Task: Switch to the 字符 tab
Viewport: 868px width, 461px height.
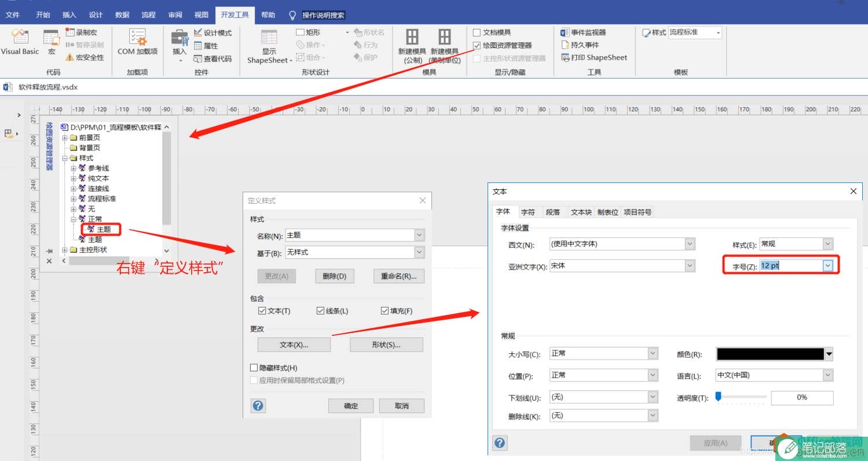Action: pos(528,212)
